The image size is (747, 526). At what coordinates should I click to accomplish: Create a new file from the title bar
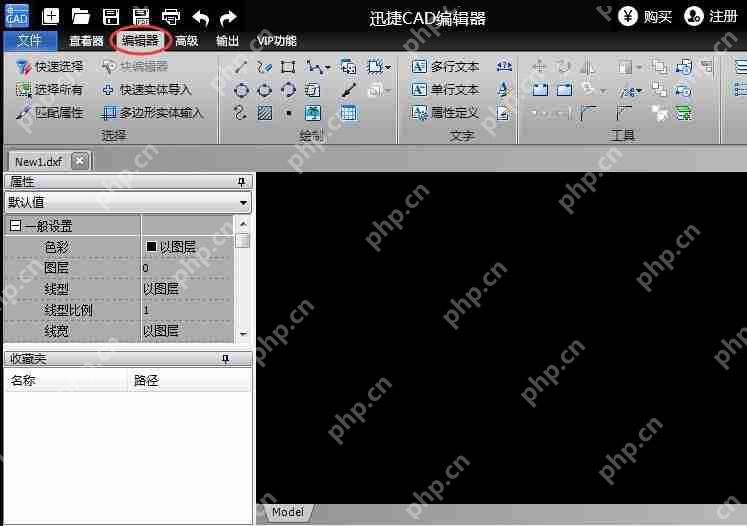tap(50, 17)
